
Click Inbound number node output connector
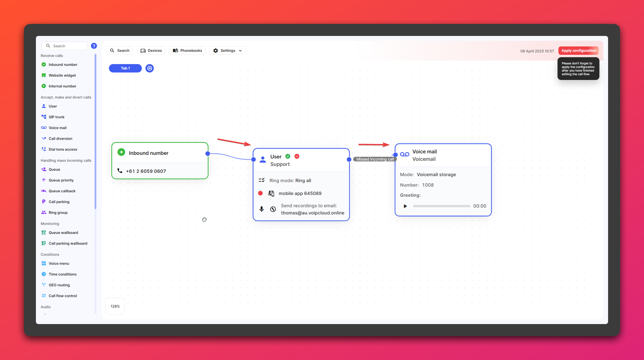coord(208,154)
